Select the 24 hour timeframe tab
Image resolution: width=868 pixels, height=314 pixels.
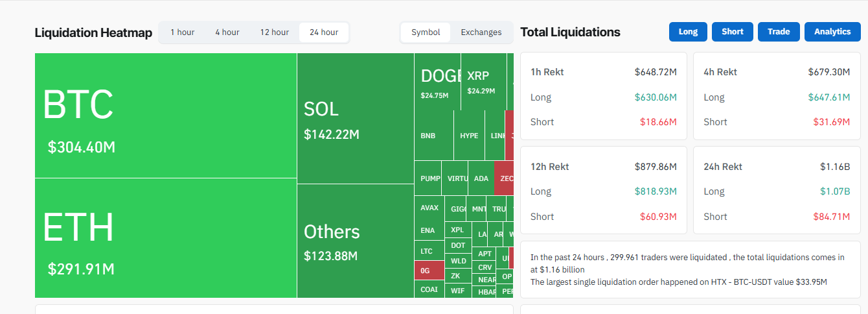[x=324, y=32]
